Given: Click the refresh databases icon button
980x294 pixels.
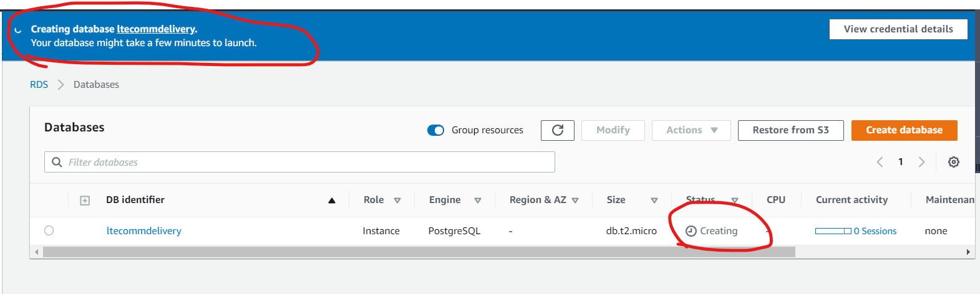Looking at the screenshot, I should 558,130.
